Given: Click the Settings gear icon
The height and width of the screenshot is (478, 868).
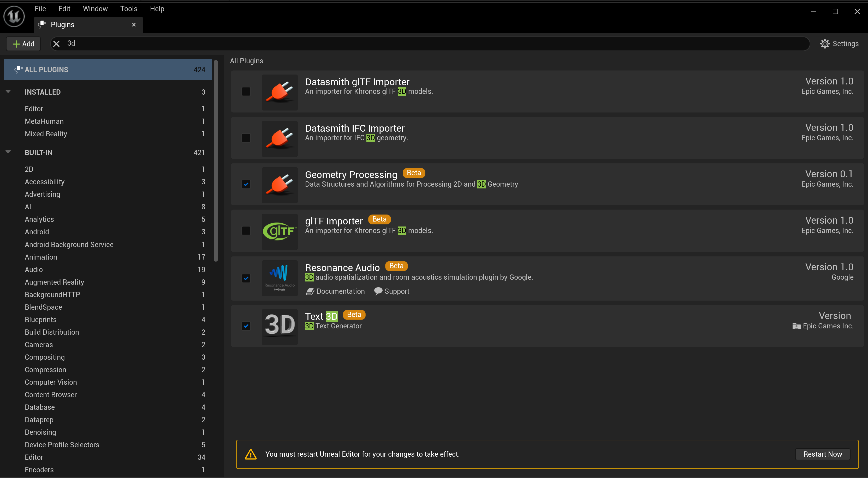Looking at the screenshot, I should click(x=824, y=44).
